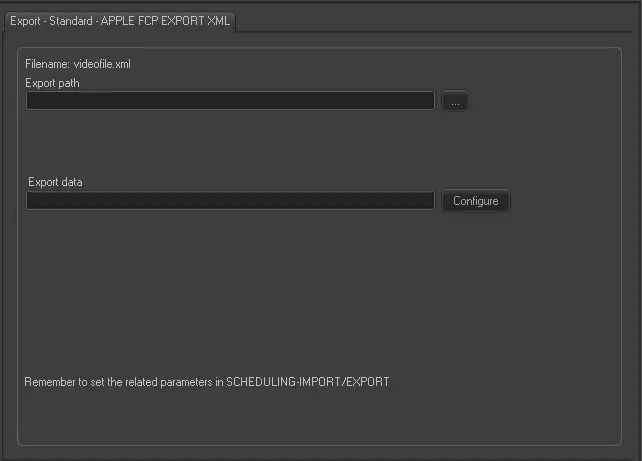Focus the Export data text field
The width and height of the screenshot is (642, 461).
point(230,201)
